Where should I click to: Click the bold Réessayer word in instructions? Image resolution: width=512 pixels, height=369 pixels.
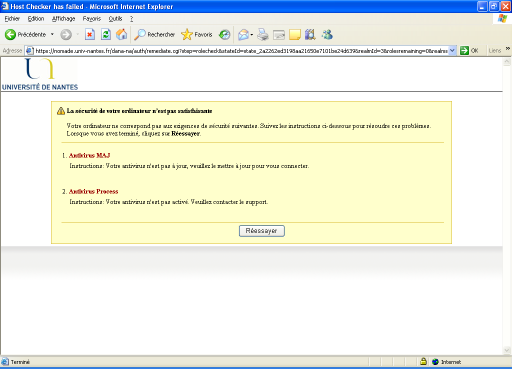[185, 134]
